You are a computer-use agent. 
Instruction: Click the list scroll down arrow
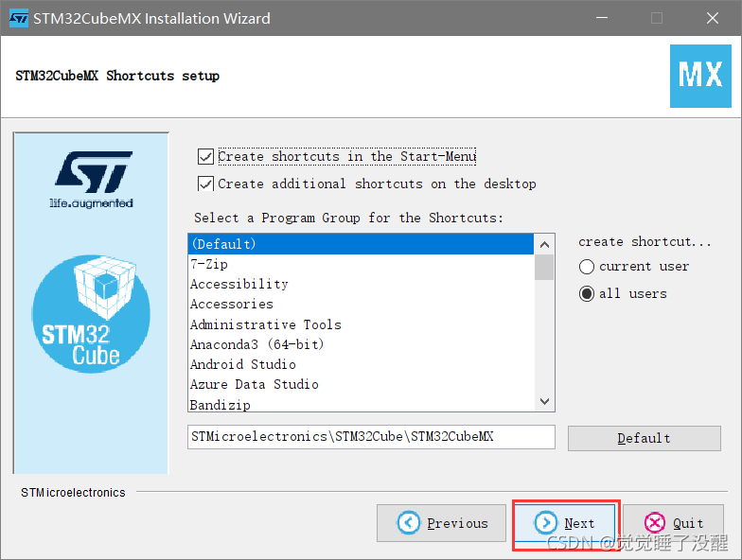[x=544, y=401]
